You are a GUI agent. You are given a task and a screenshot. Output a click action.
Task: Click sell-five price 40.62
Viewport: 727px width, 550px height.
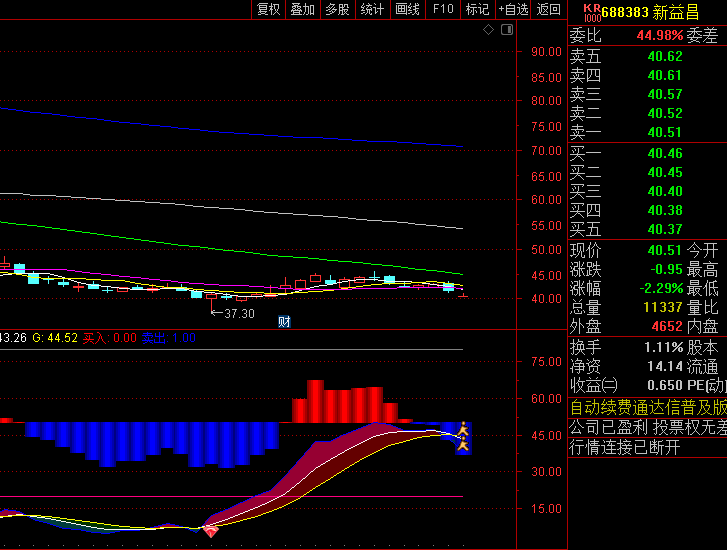665,57
